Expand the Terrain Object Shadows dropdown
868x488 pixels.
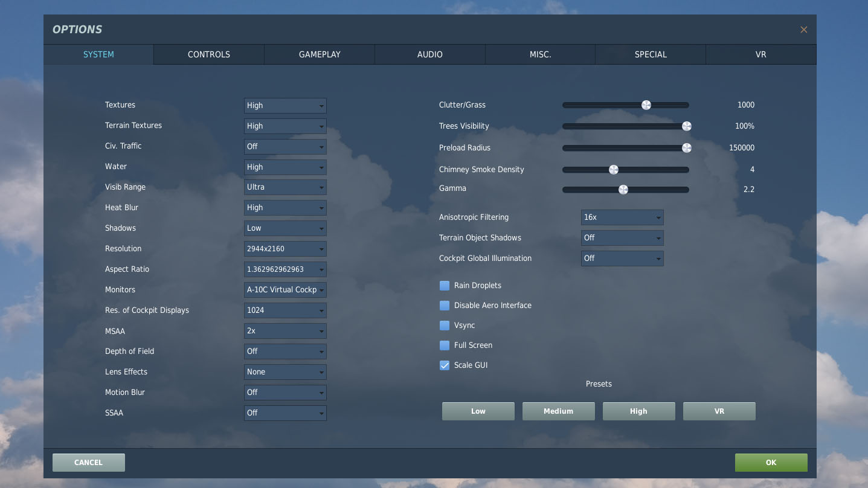(622, 238)
